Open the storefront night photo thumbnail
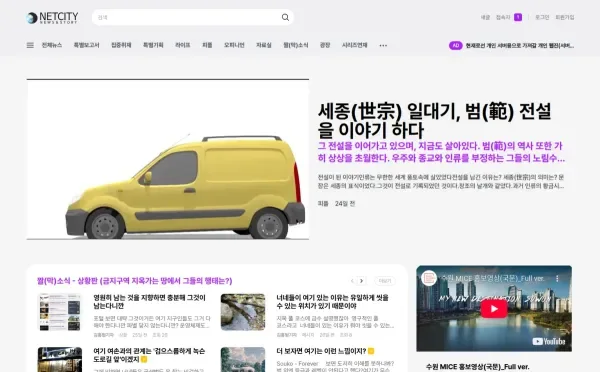This screenshot has height=372, width=600. (x=60, y=359)
